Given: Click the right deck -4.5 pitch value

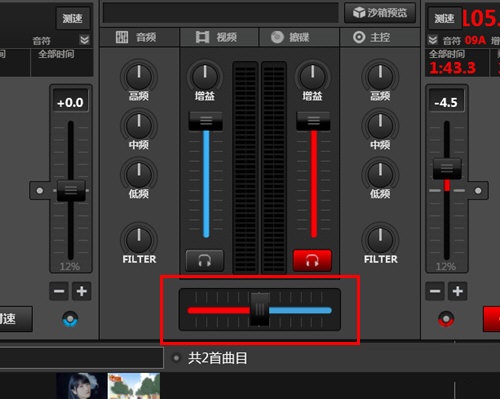Looking at the screenshot, I should (446, 102).
